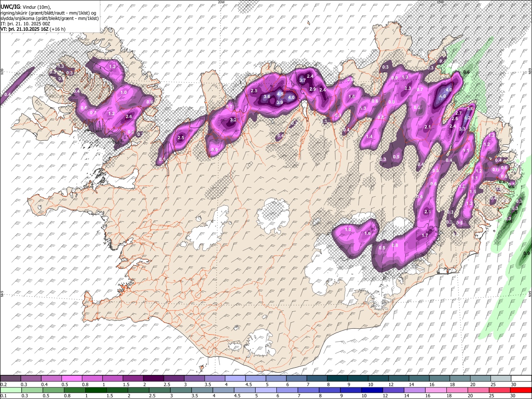This screenshot has width=532, height=399.
Task: Click the 2.7 snowfall value on the map
Action: 459,113
